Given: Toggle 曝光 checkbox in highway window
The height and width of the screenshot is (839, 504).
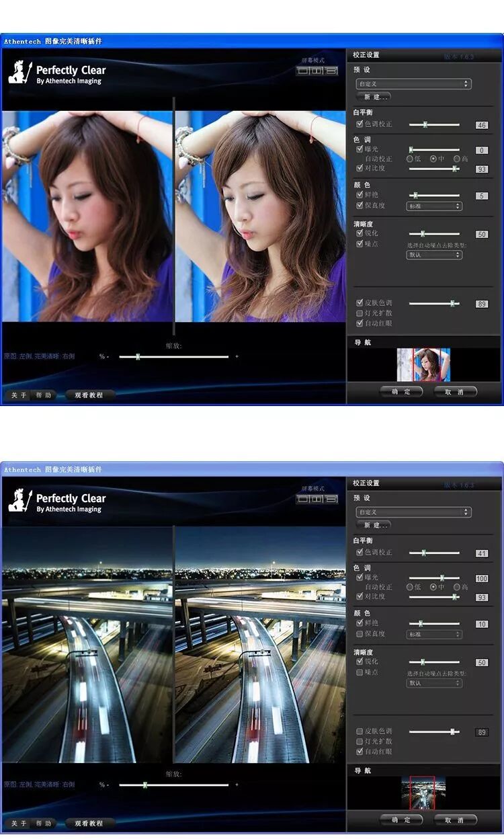Looking at the screenshot, I should 360,577.
